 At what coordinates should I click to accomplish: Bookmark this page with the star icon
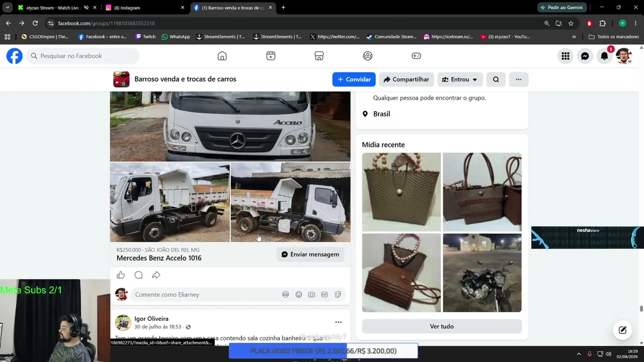[x=571, y=23]
